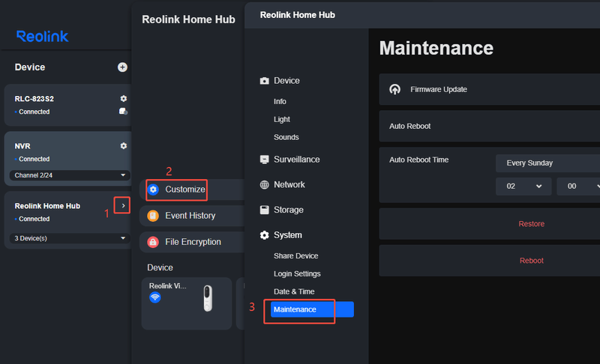The width and height of the screenshot is (600, 364).
Task: Click the Auto Reboot row
Action: coord(490,126)
